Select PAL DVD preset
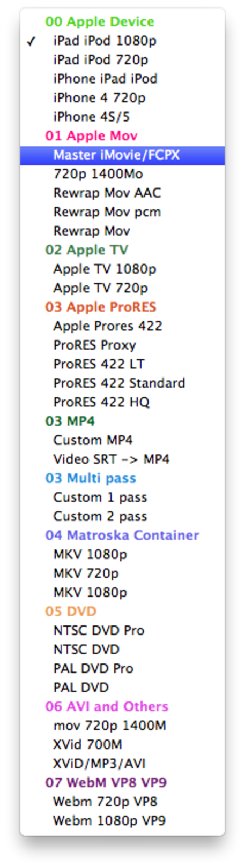The height and width of the screenshot is (868, 245). point(122,688)
